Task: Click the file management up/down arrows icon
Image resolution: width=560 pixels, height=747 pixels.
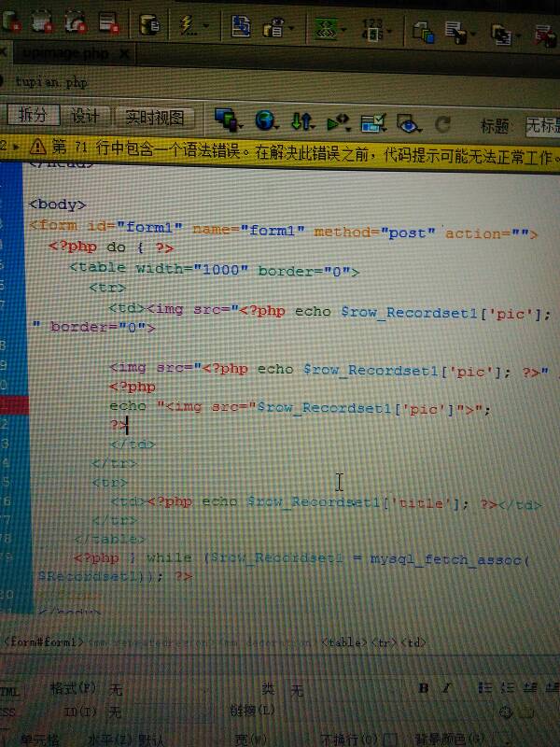Action: (301, 122)
